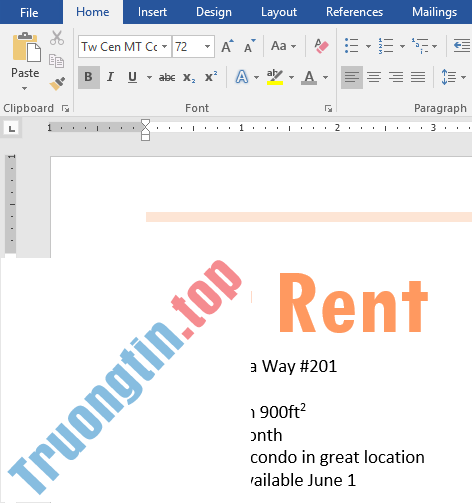472x503 pixels.
Task: Switch to the References tab
Action: [354, 12]
